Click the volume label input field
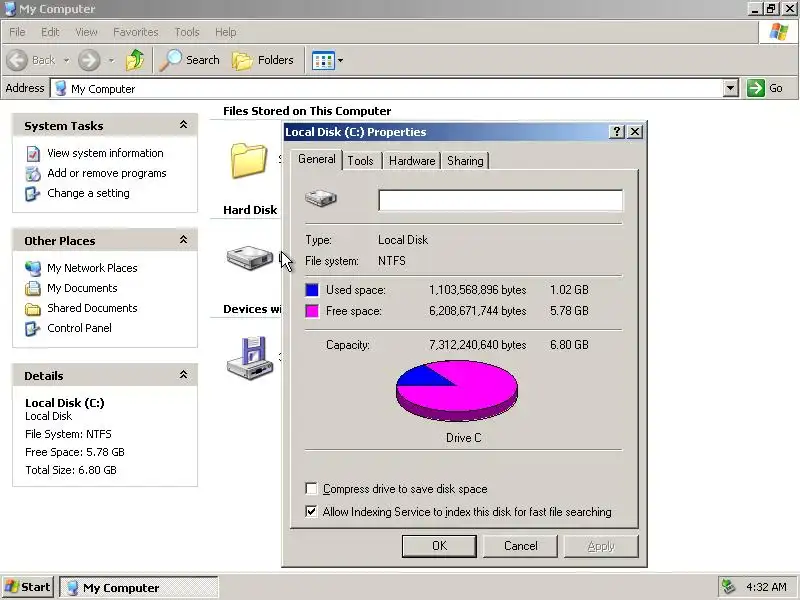Image resolution: width=800 pixels, height=600 pixels. coord(501,200)
